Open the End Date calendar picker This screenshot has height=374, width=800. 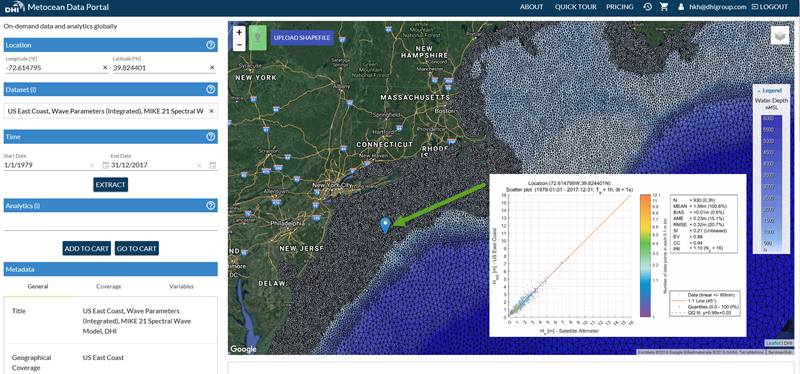click(213, 165)
